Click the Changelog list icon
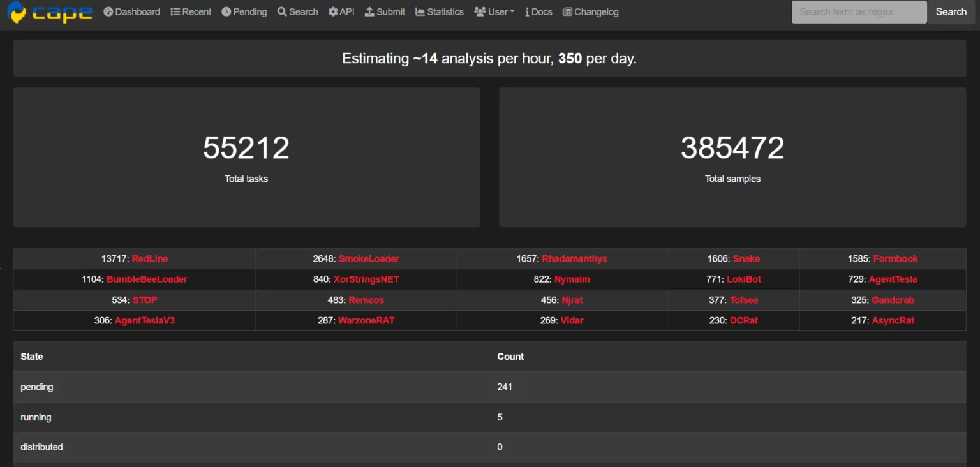Screen dimensions: 980x467 point(567,11)
